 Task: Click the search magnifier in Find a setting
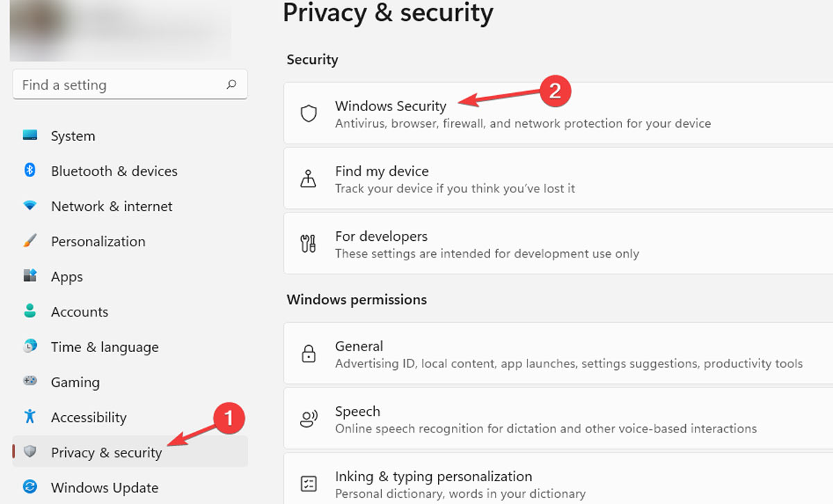[x=232, y=84]
